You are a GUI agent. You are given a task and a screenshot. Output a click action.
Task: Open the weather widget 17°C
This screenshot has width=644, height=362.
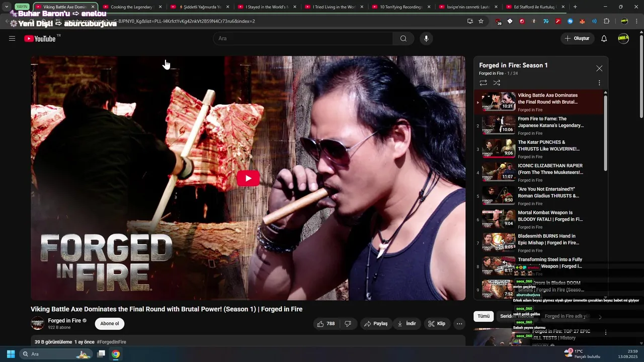click(582, 353)
